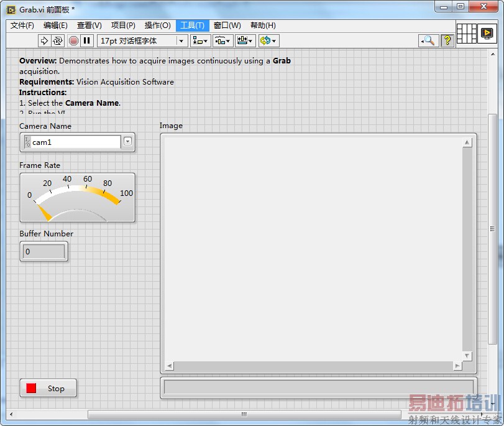Close the Grab.vi window
Screen dimensions: 504x426
(x=483, y=6)
